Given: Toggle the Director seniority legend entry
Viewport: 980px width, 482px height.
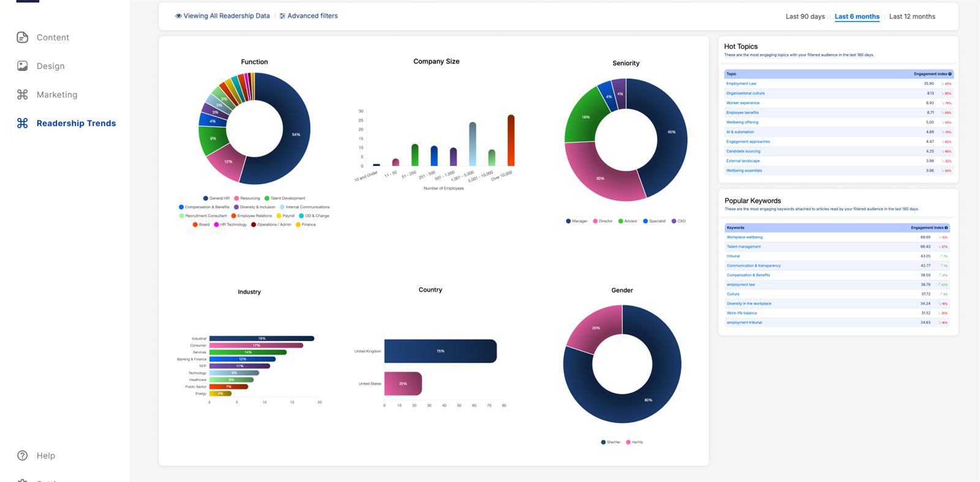Looking at the screenshot, I should click(603, 221).
